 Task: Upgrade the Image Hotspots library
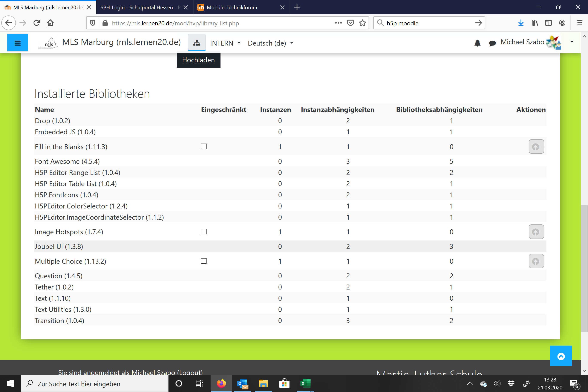click(536, 232)
